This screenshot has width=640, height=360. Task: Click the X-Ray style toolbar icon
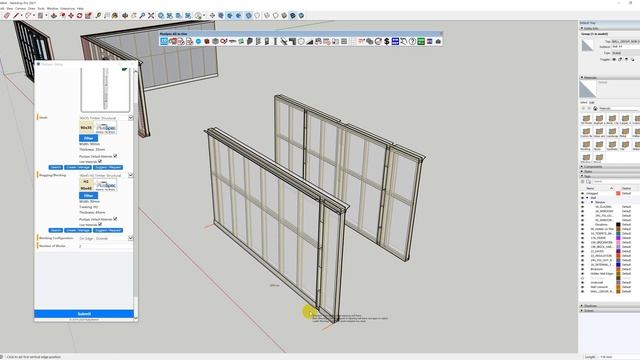[x=248, y=16]
